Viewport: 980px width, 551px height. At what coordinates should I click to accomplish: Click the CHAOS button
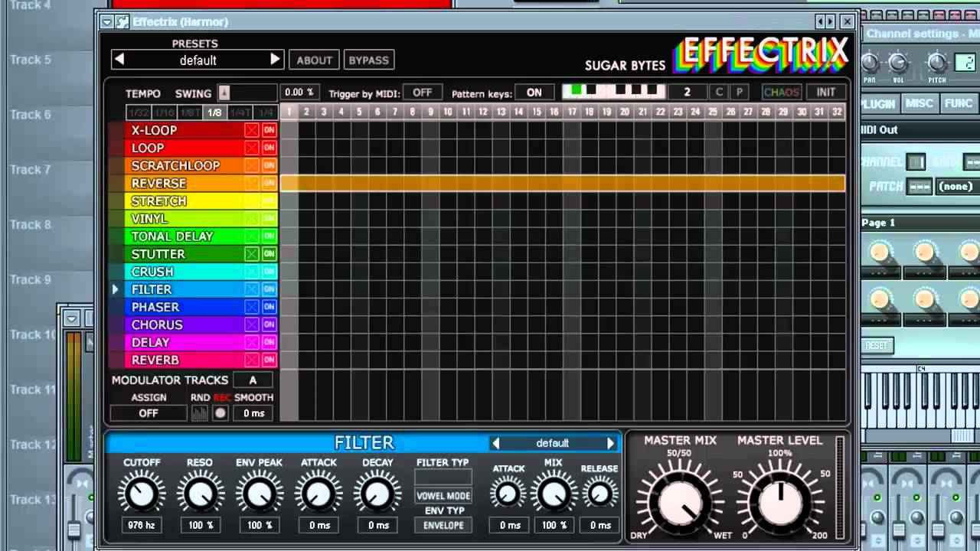tap(781, 92)
